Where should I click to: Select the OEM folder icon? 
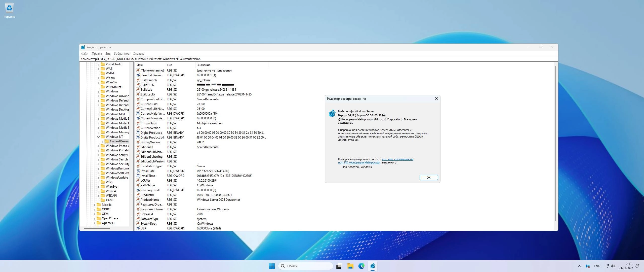click(x=99, y=214)
